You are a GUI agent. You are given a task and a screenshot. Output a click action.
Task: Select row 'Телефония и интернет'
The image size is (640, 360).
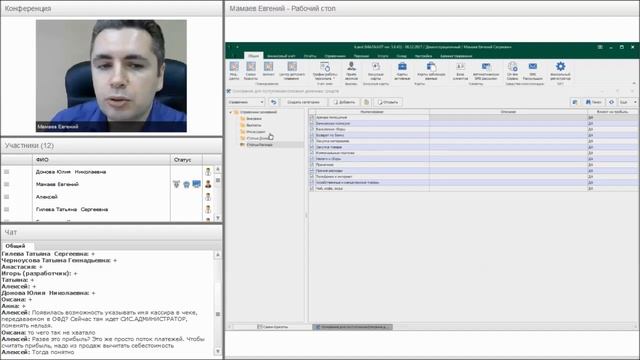473,177
